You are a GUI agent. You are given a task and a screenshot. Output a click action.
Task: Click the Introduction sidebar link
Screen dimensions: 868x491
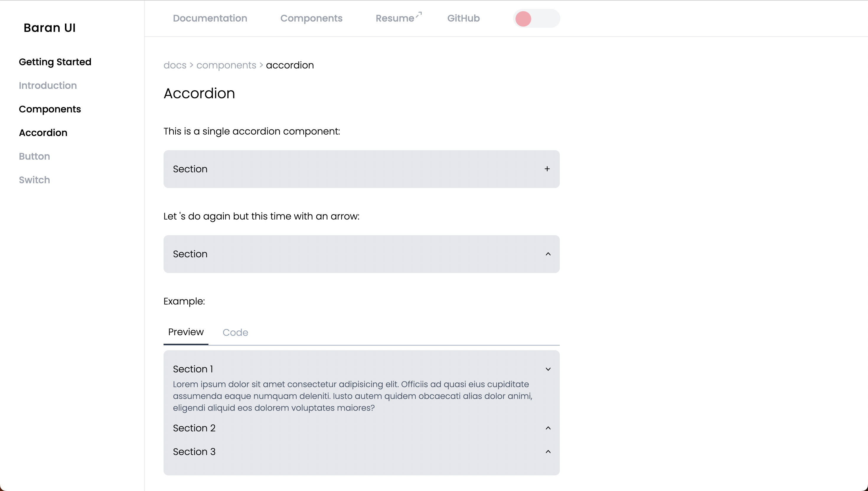(x=48, y=85)
